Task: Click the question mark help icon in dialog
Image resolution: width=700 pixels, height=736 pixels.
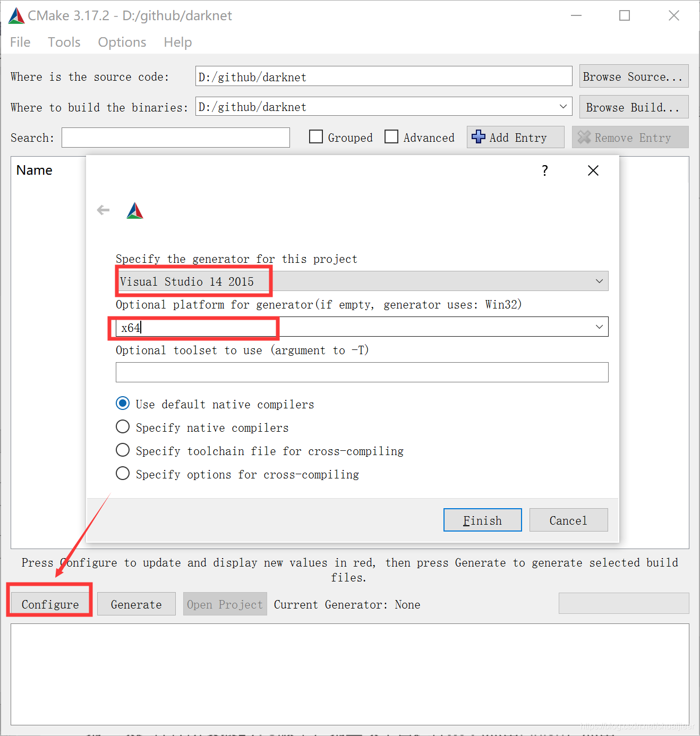Action: tap(544, 170)
